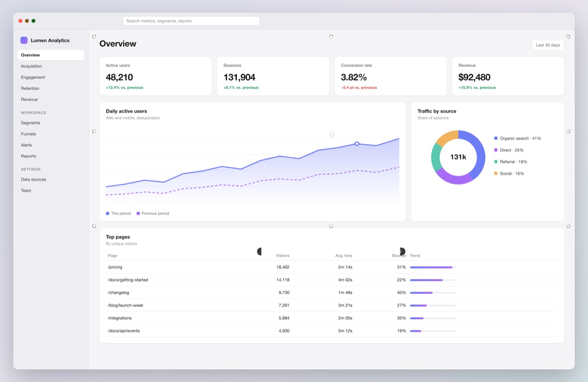Click the Direct legend purple square
The height and width of the screenshot is (382, 588).
tap(496, 150)
